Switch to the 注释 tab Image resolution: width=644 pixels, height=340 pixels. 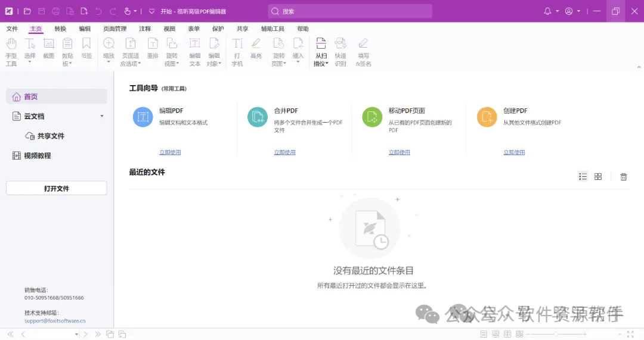145,29
